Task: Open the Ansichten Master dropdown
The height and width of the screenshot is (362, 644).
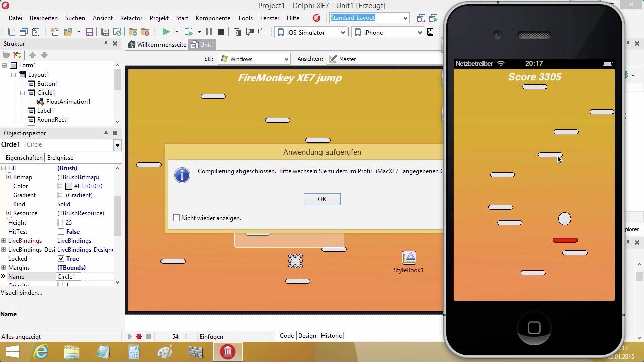Action: pyautogui.click(x=384, y=59)
